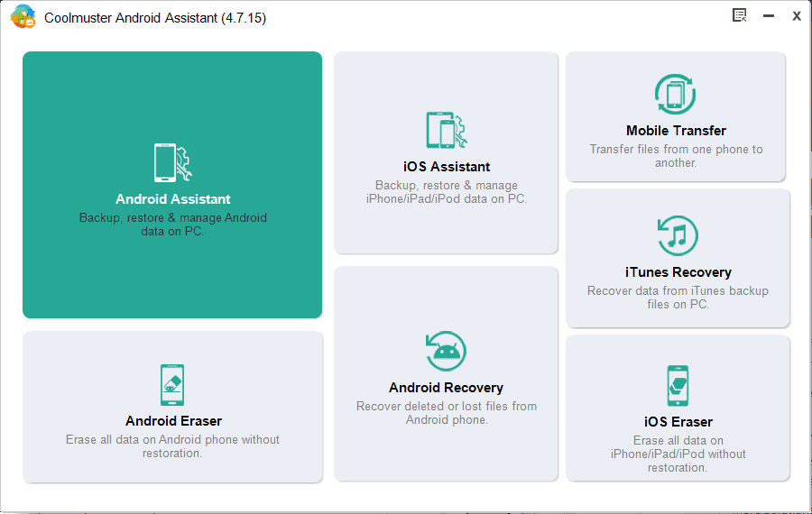Click 'Recover data from iTunes backup files' text
This screenshot has height=514, width=812.
[678, 298]
